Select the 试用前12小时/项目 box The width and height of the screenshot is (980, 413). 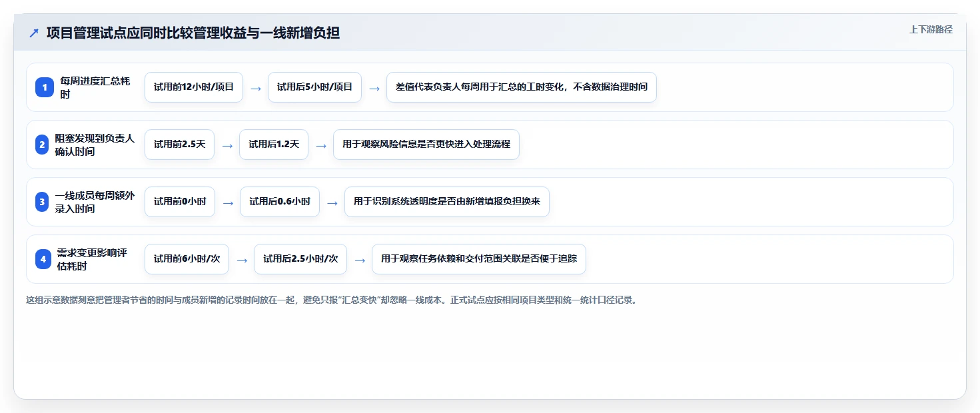coord(194,87)
